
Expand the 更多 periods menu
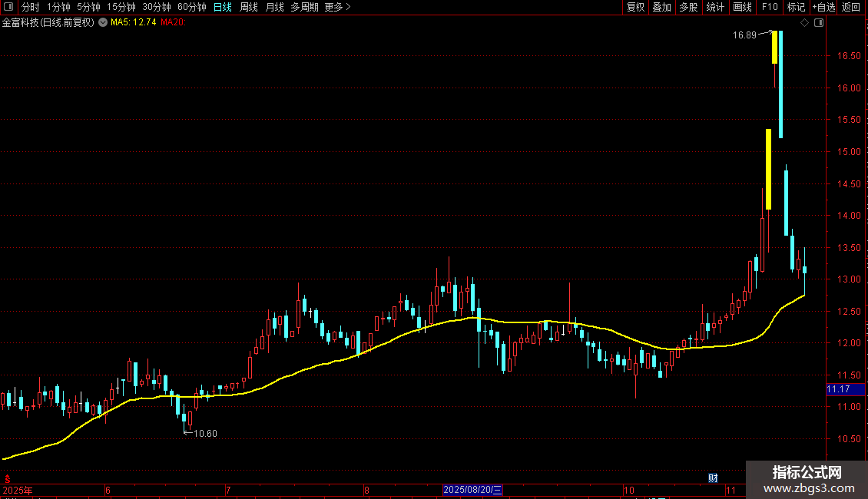338,7
